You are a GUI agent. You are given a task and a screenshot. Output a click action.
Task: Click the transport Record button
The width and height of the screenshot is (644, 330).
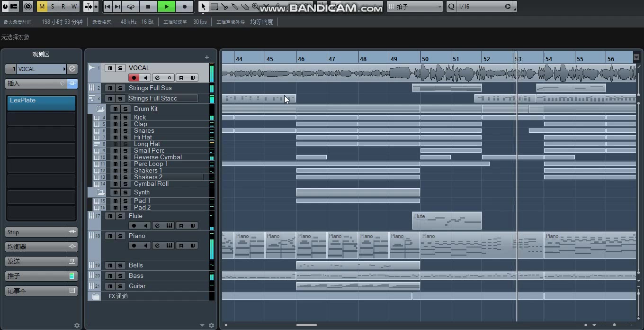(x=185, y=7)
